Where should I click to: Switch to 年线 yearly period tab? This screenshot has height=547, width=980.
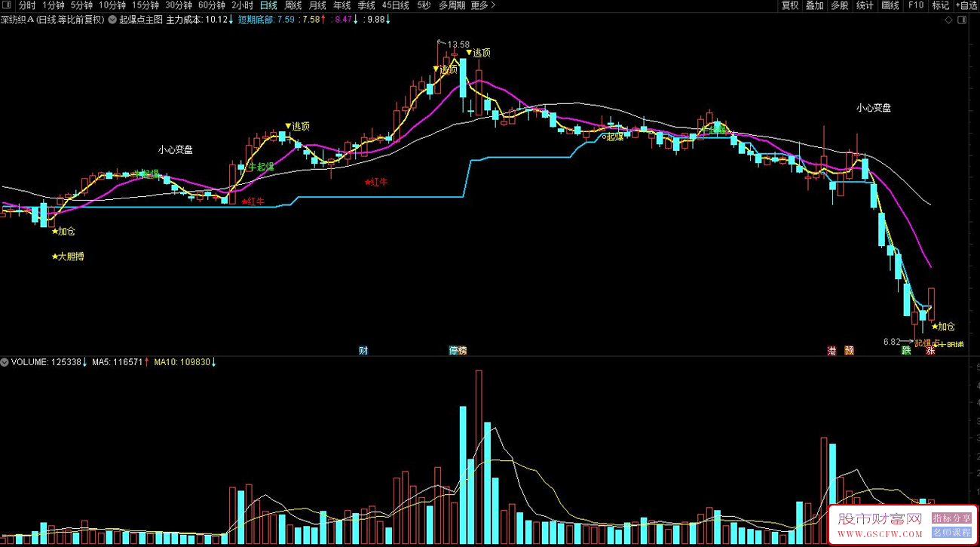[342, 5]
